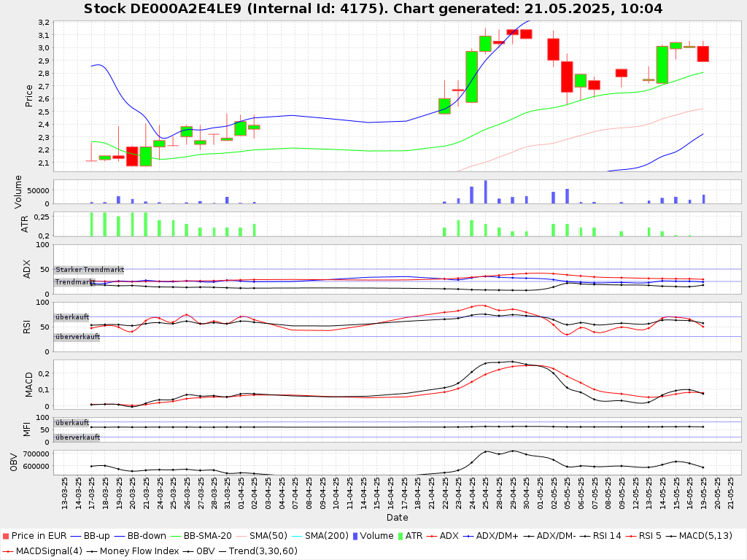Select the "überverkauft" label in the RSI panel
The image size is (747, 560).
click(x=77, y=337)
